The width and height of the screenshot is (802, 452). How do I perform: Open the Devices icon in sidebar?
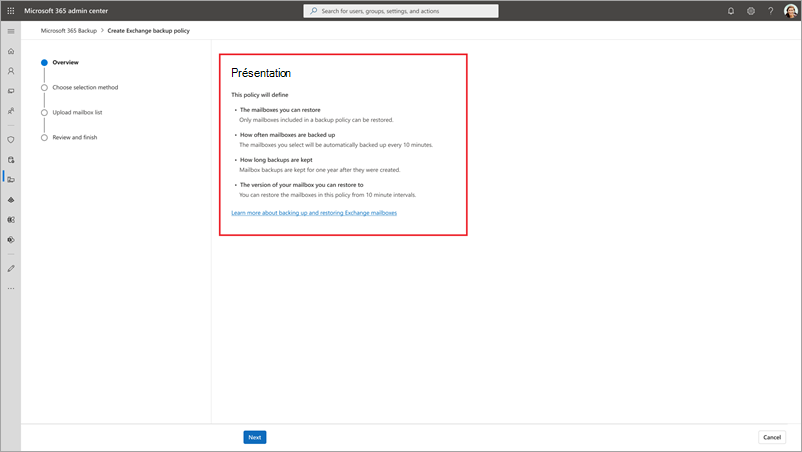click(x=11, y=91)
